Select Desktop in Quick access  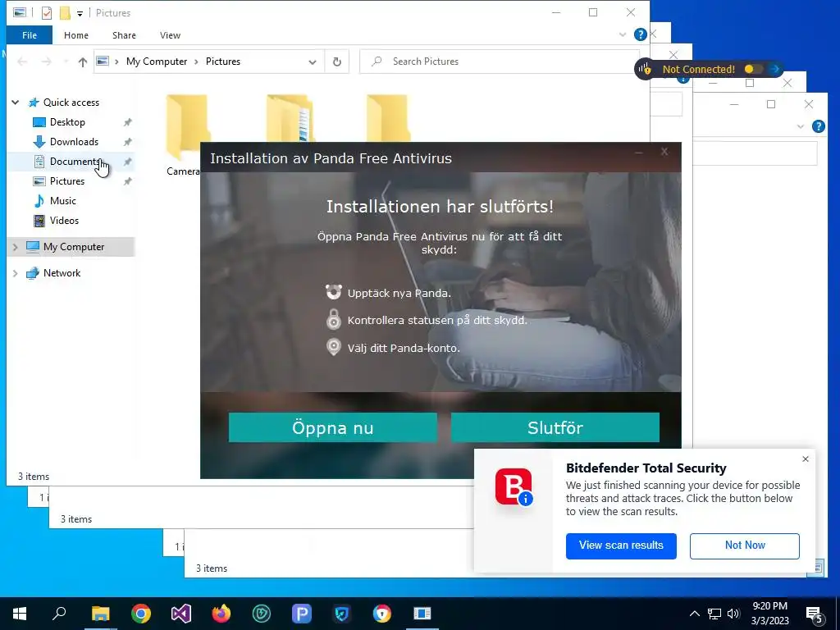coord(67,122)
